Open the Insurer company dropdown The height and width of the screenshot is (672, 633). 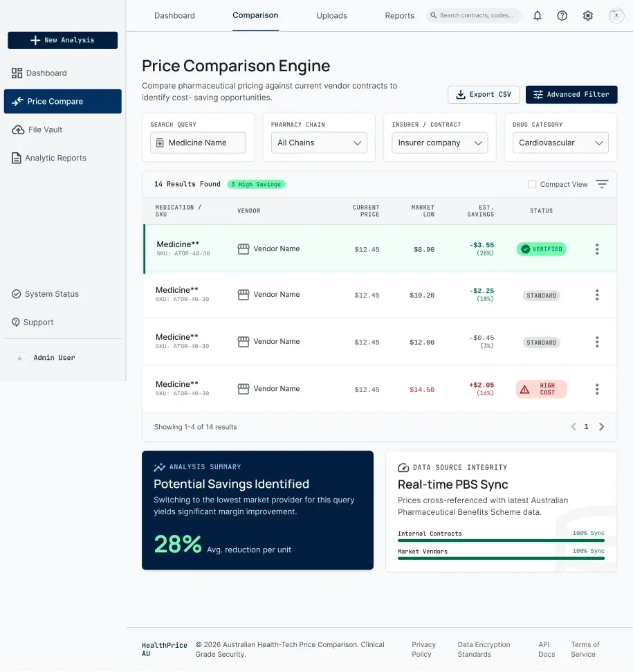tap(439, 143)
